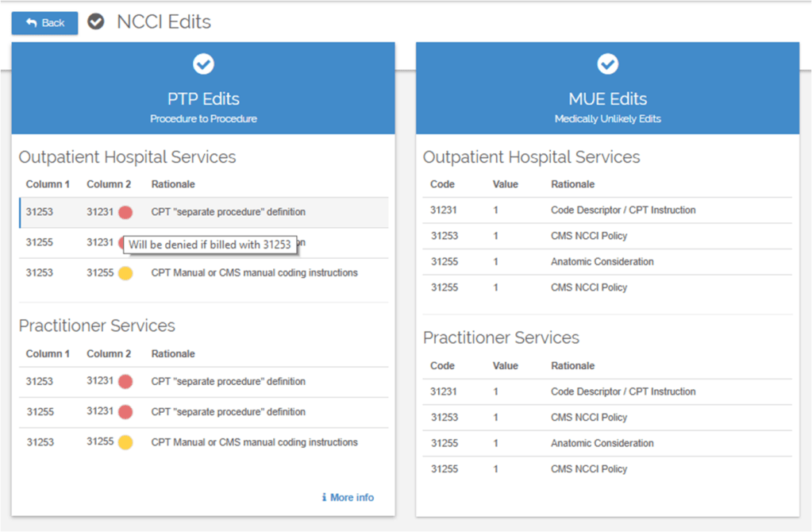Image resolution: width=812 pixels, height=532 pixels.
Task: Select Outpatient PTP row with 'separate procedure' definition
Action: (x=228, y=213)
